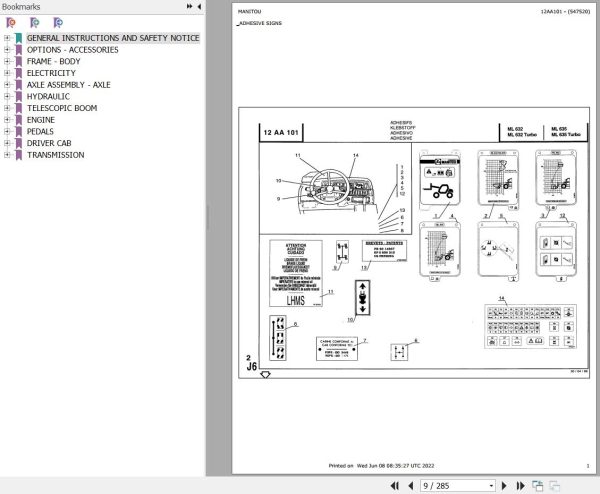Go to HYDRAULIC bookmark
The width and height of the screenshot is (600, 494).
pyautogui.click(x=48, y=96)
